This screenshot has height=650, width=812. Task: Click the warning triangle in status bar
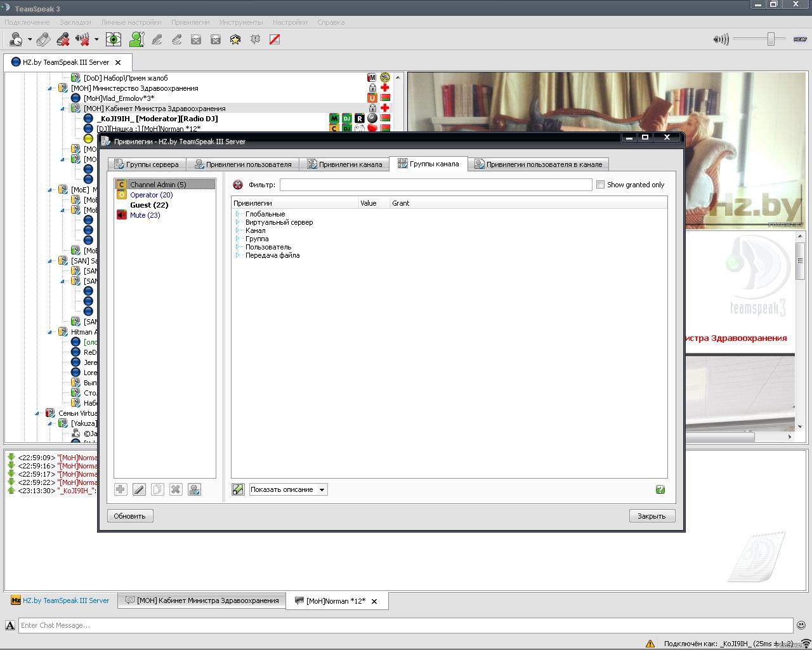click(650, 644)
